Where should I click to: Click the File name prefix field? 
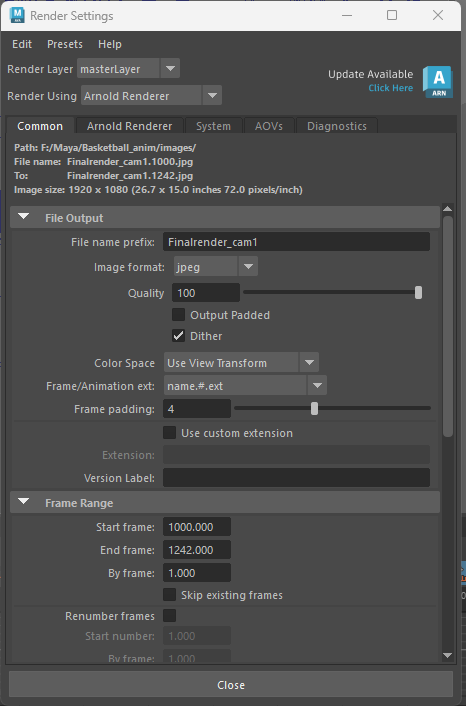click(296, 242)
